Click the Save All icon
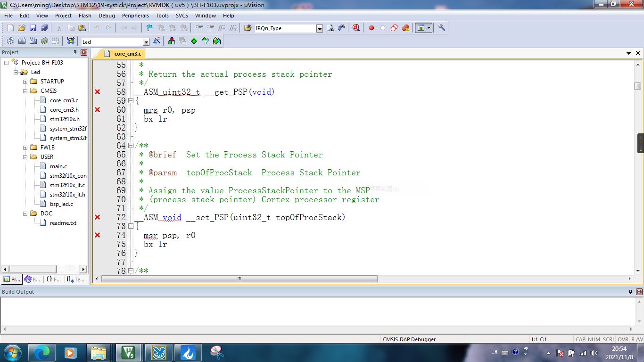Viewport: 644px width, 362px height. tap(44, 28)
